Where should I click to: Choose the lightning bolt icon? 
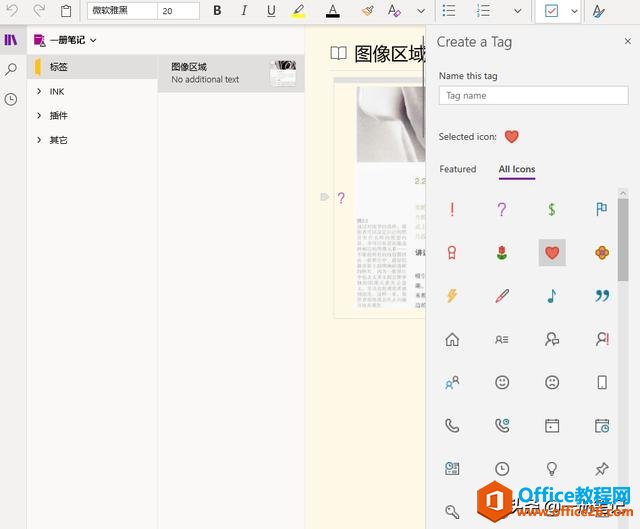point(452,296)
